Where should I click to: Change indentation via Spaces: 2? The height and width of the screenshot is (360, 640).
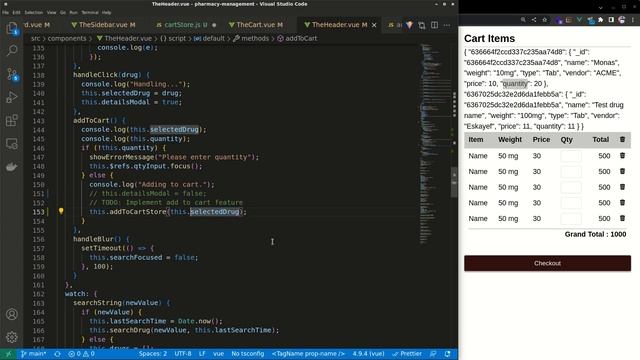click(x=153, y=354)
